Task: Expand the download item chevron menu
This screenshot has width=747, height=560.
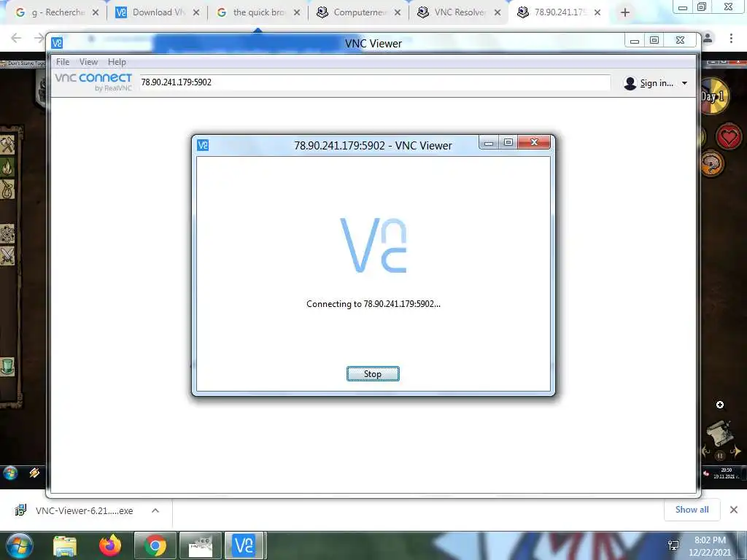Action: (155, 510)
